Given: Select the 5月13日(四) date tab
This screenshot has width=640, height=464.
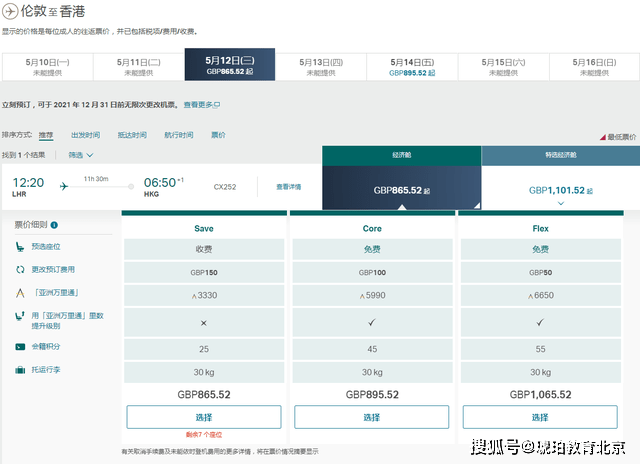Looking at the screenshot, I should coord(321,67).
